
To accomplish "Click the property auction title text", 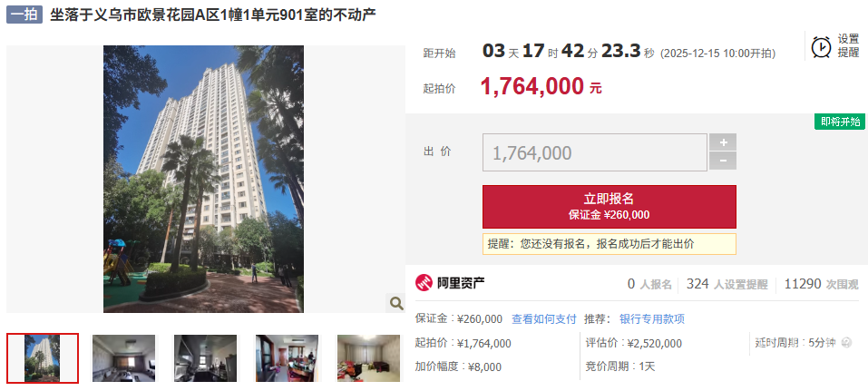I will pos(213,15).
